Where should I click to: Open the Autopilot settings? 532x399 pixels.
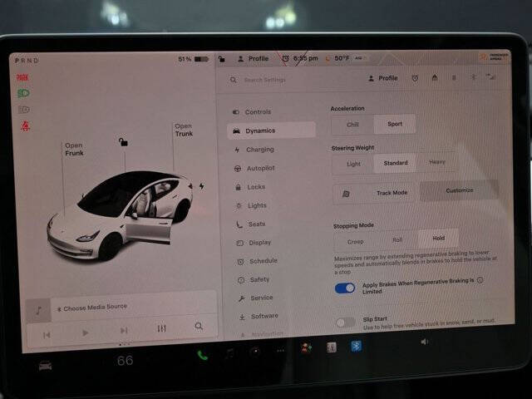tap(255, 168)
